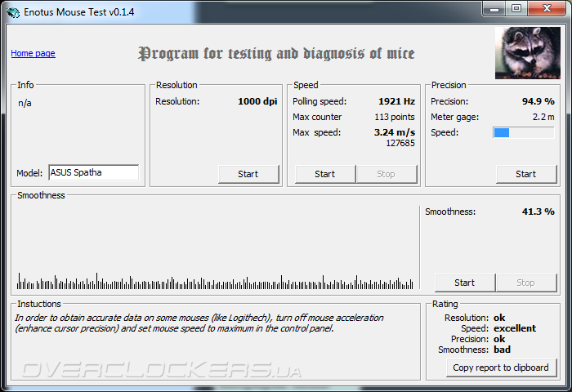The width and height of the screenshot is (572, 392).
Task: Click the Smoothness rating 'bad'
Action: pos(502,350)
